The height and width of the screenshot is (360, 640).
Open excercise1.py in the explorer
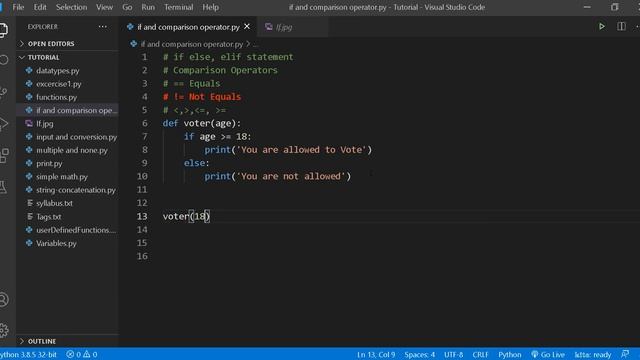pos(67,84)
